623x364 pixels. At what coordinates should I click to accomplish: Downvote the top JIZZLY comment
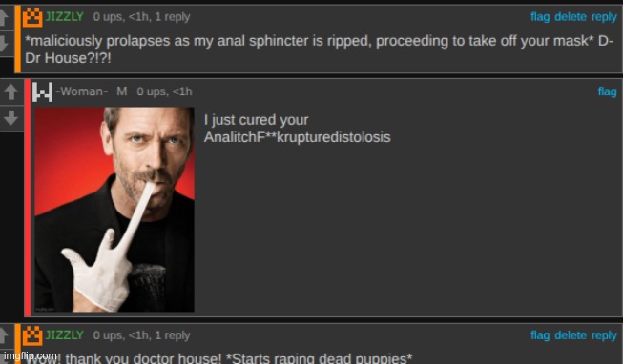(x=4, y=43)
